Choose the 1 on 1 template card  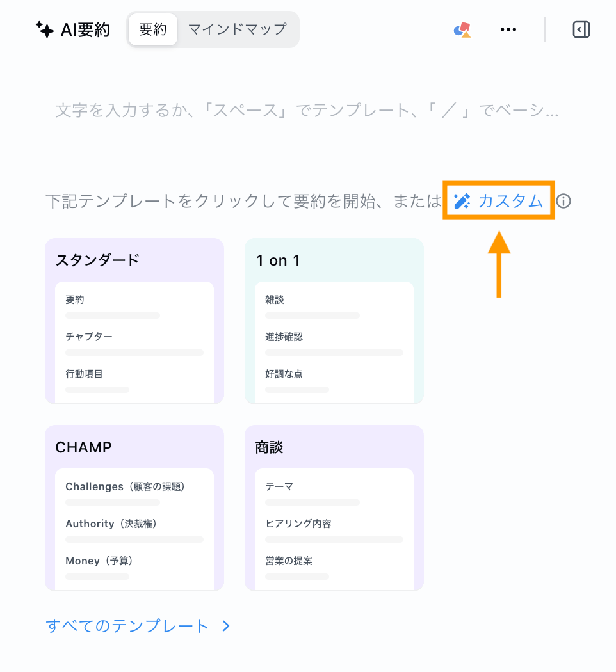[334, 321]
